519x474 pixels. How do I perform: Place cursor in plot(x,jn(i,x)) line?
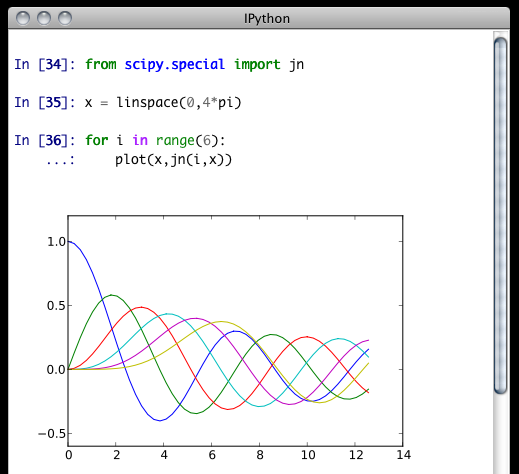(173, 160)
